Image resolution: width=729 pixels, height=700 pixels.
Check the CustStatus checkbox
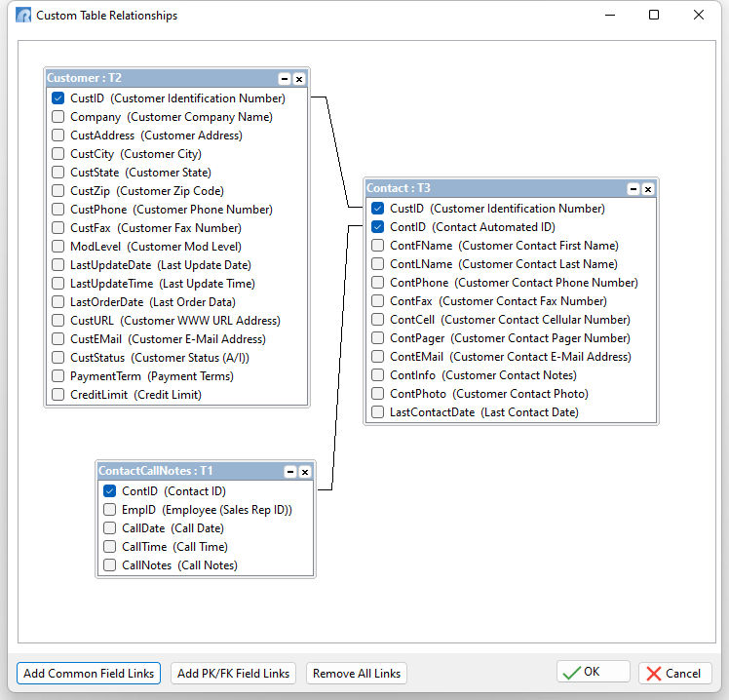[x=58, y=357]
